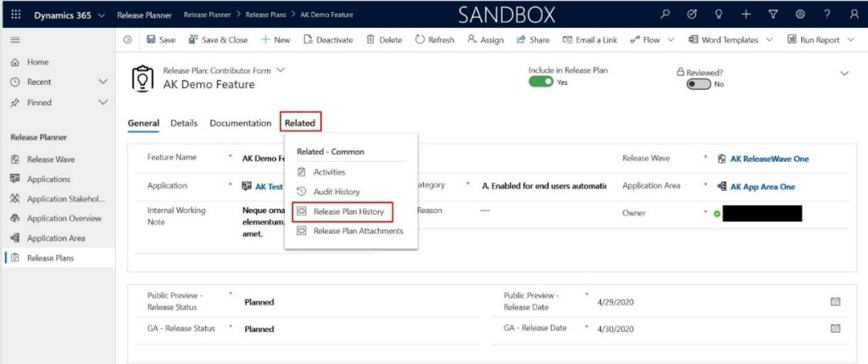Click the plus quick create icon

[746, 15]
